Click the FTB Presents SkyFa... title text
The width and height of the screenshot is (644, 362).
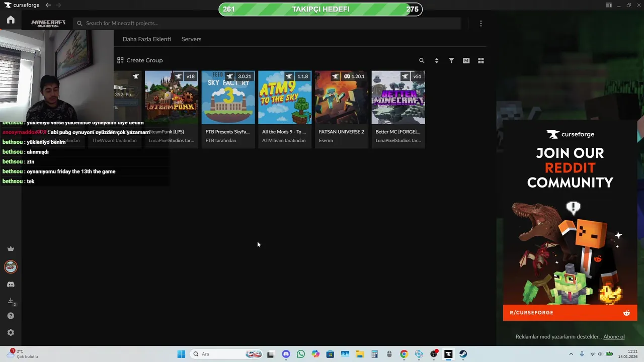tap(227, 132)
